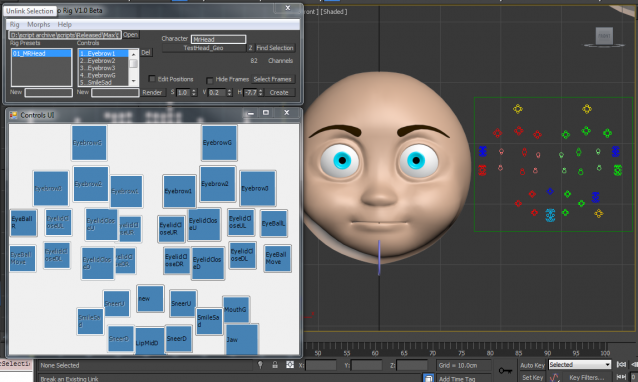638x382 pixels.
Task: Click Add Time Tag
Action: coord(457,378)
